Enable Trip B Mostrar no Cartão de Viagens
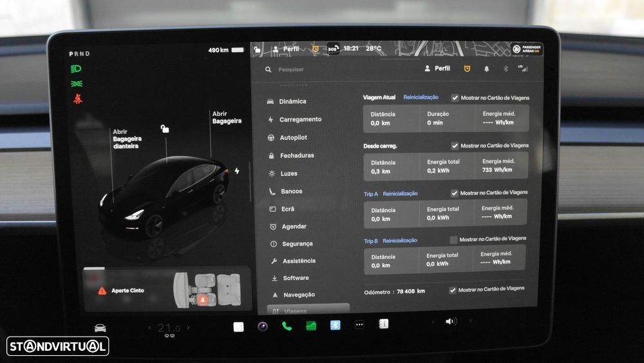This screenshot has height=363, width=644. [x=453, y=239]
